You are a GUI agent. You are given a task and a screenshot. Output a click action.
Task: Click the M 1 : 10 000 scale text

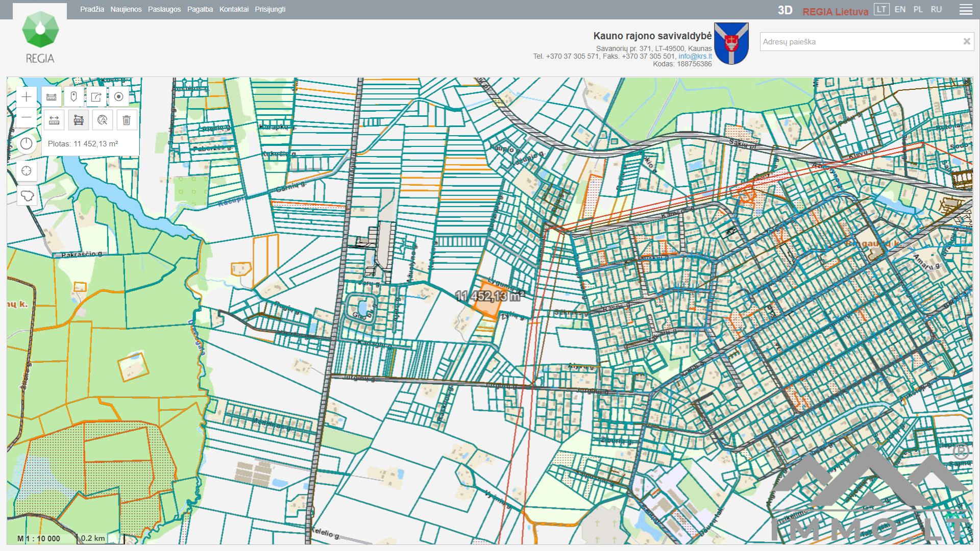click(x=39, y=538)
